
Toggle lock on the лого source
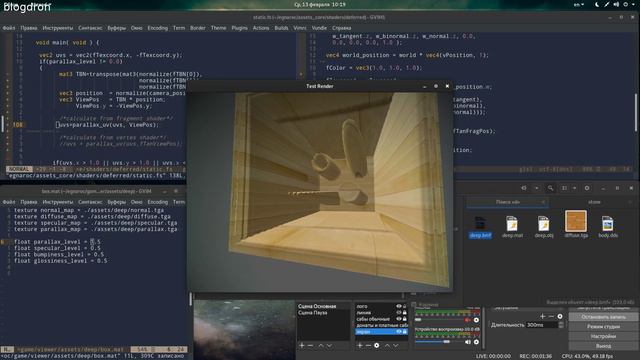(404, 306)
